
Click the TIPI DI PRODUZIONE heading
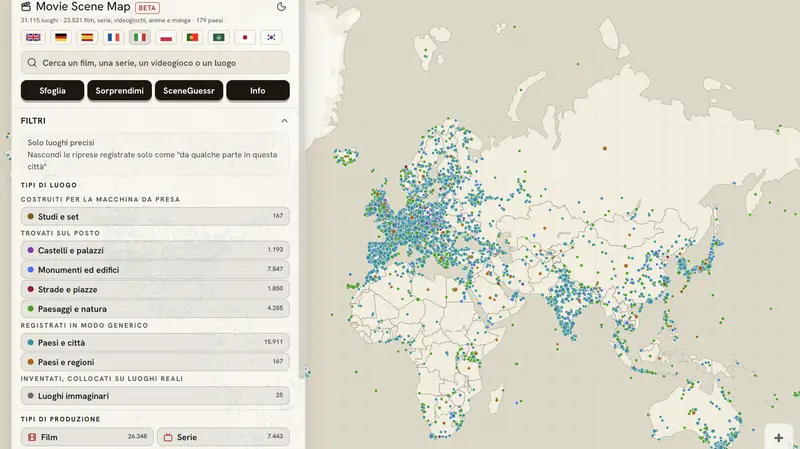click(60, 419)
